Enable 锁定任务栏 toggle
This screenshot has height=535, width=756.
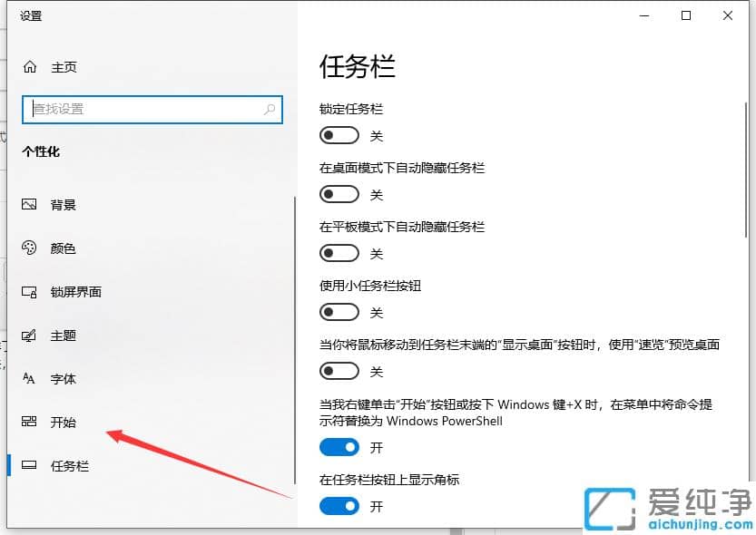coord(339,134)
